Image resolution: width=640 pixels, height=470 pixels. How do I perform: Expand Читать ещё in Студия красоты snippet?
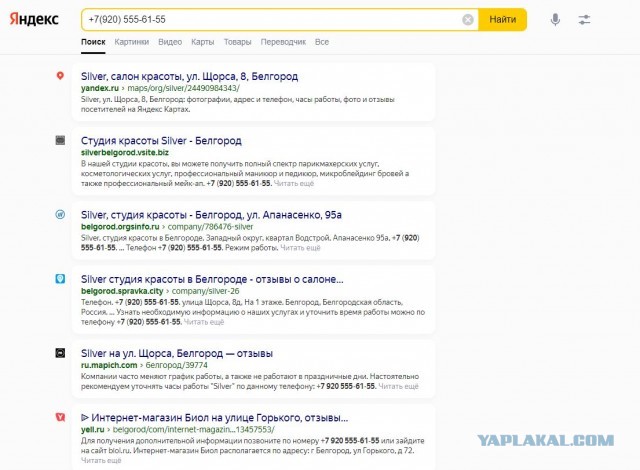[x=294, y=184]
